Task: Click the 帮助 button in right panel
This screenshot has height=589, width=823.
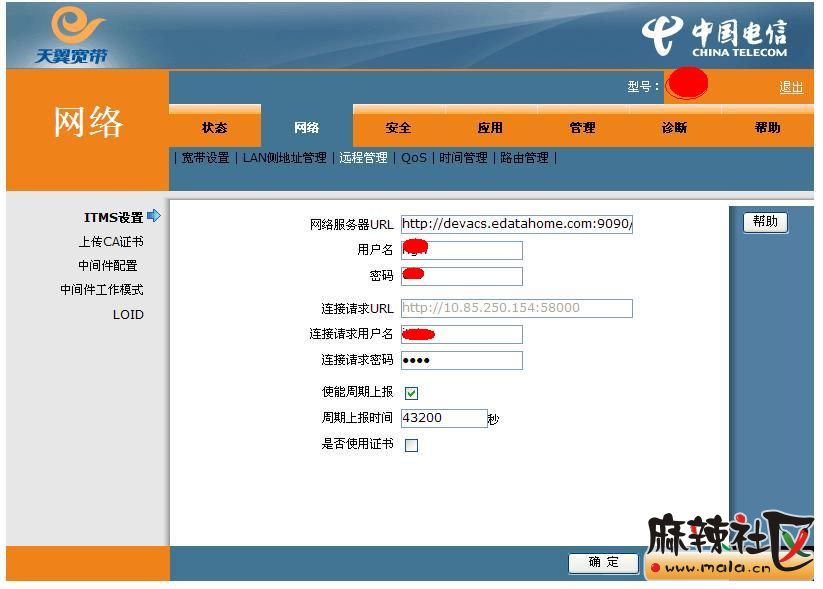Action: [765, 222]
